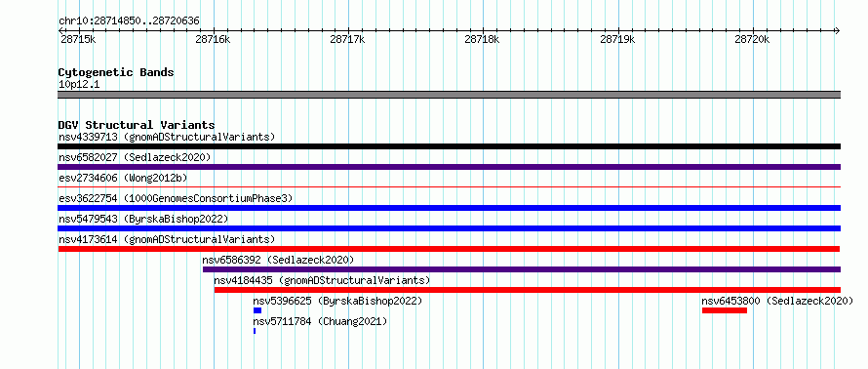The width and height of the screenshot is (868, 369).
Task: Open variant label esv3622754 (1000GenomesConsortiumPhase3)
Action: (x=176, y=198)
